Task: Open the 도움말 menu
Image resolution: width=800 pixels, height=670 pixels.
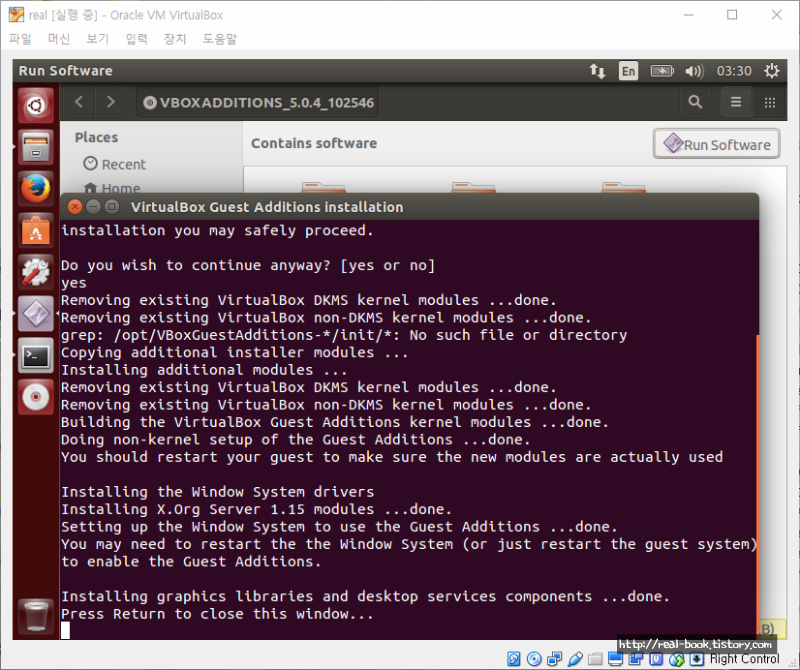Action: coord(220,39)
